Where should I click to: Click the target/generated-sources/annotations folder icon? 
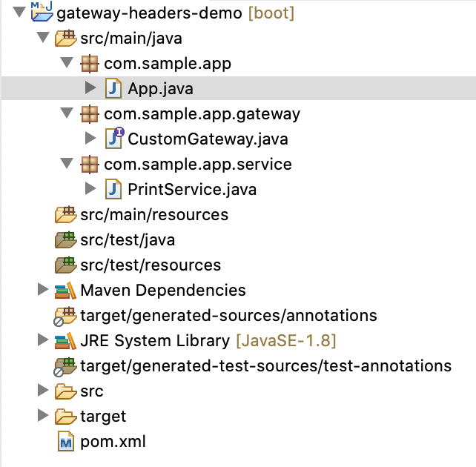pos(65,317)
